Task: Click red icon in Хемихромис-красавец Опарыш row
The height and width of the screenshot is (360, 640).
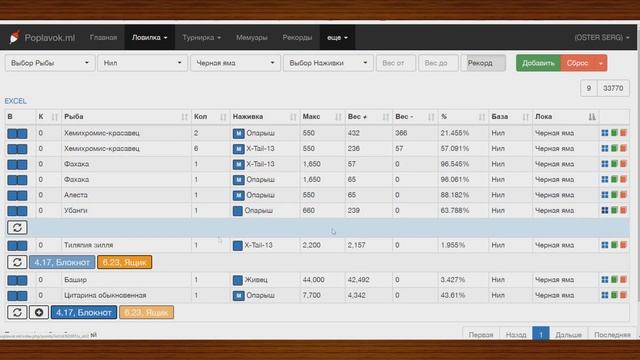Action: [623, 133]
